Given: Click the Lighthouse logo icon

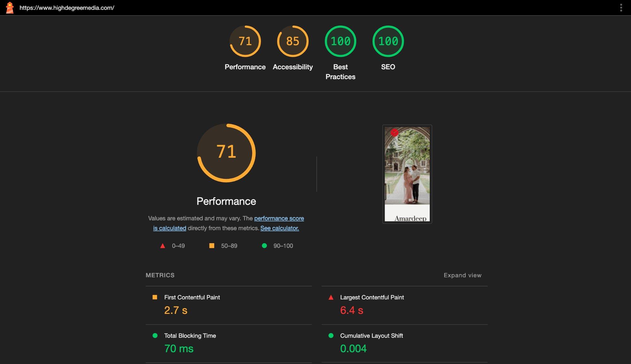Looking at the screenshot, I should pyautogui.click(x=10, y=8).
